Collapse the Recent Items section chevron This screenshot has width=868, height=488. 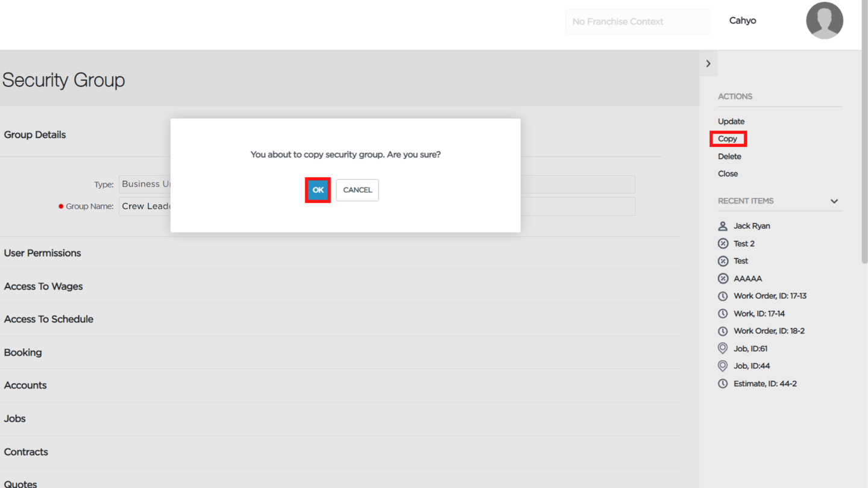(834, 201)
